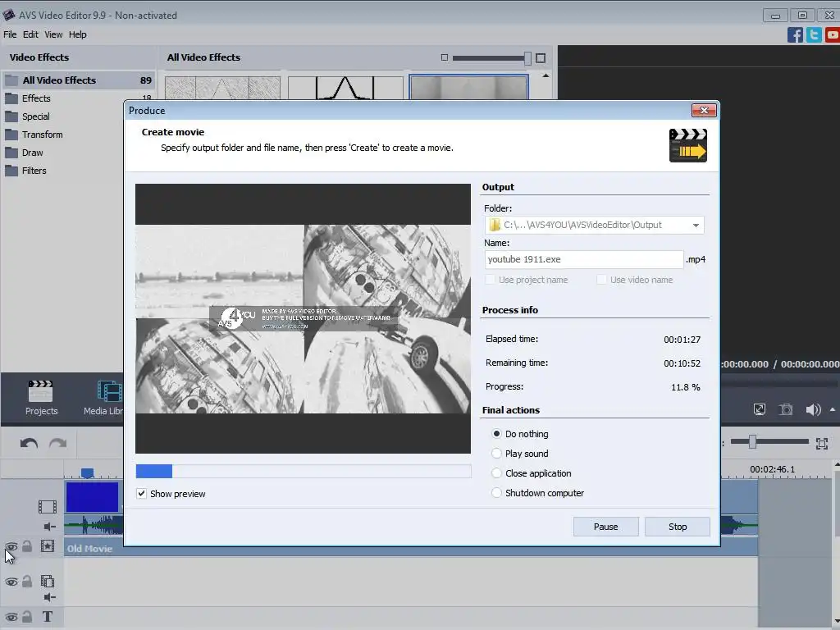
Task: Click the monitor preview-mode icon under preview
Action: click(760, 410)
